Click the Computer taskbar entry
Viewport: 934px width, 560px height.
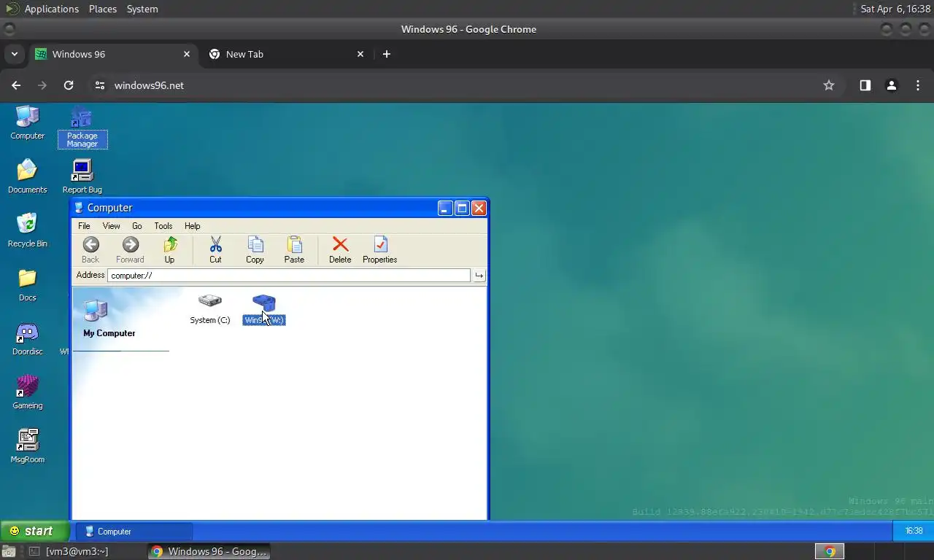coord(136,532)
